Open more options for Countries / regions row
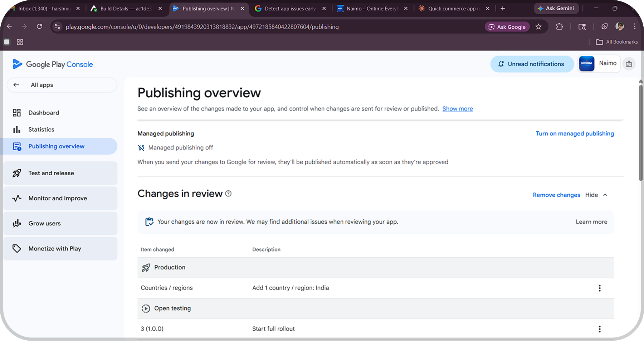Image resolution: width=644 pixels, height=341 pixels. pyautogui.click(x=599, y=288)
